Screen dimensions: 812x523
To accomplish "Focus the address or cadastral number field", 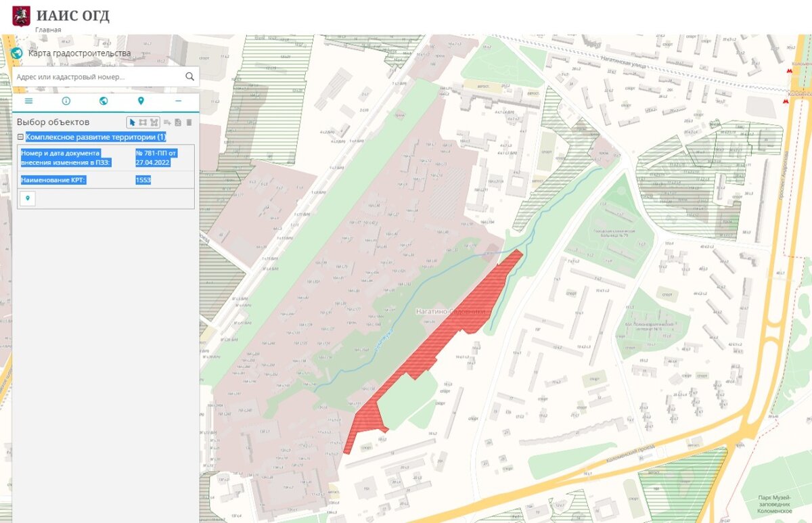I will tap(99, 77).
